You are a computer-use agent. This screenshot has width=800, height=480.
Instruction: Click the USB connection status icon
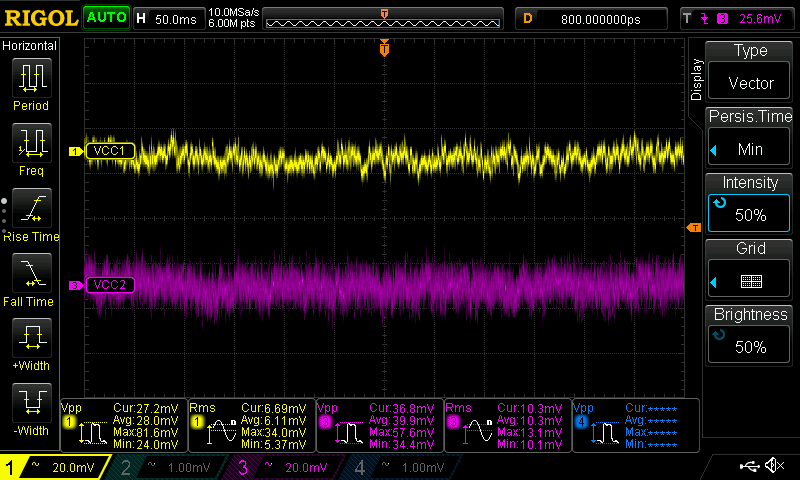pos(750,466)
